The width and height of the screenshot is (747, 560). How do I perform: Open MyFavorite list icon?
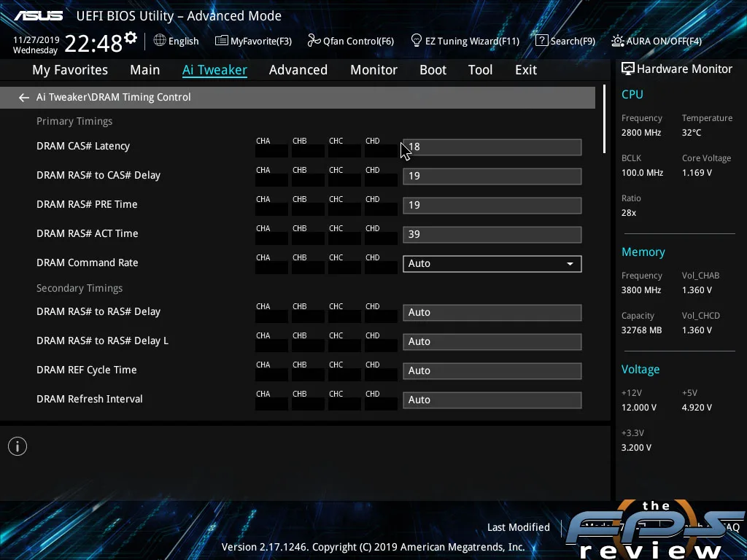pyautogui.click(x=221, y=41)
